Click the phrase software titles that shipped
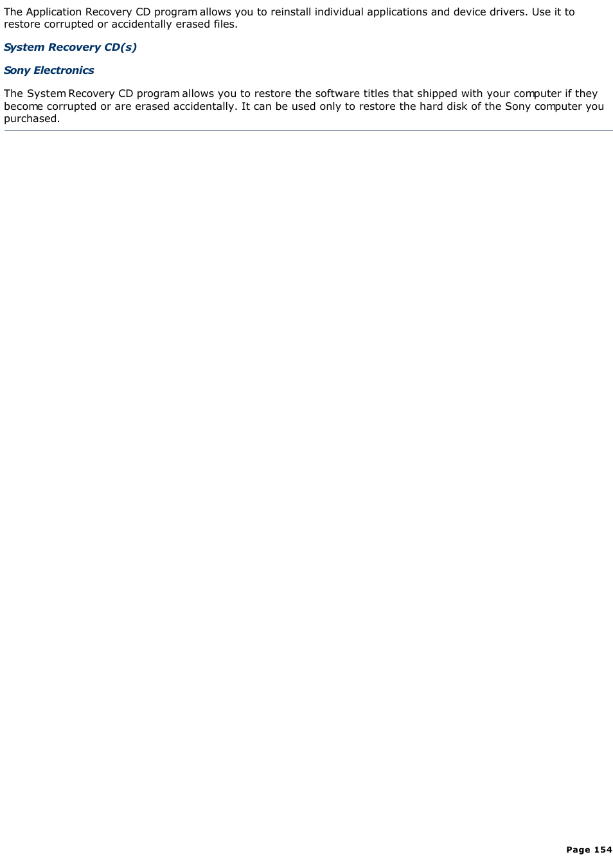 click(x=386, y=94)
